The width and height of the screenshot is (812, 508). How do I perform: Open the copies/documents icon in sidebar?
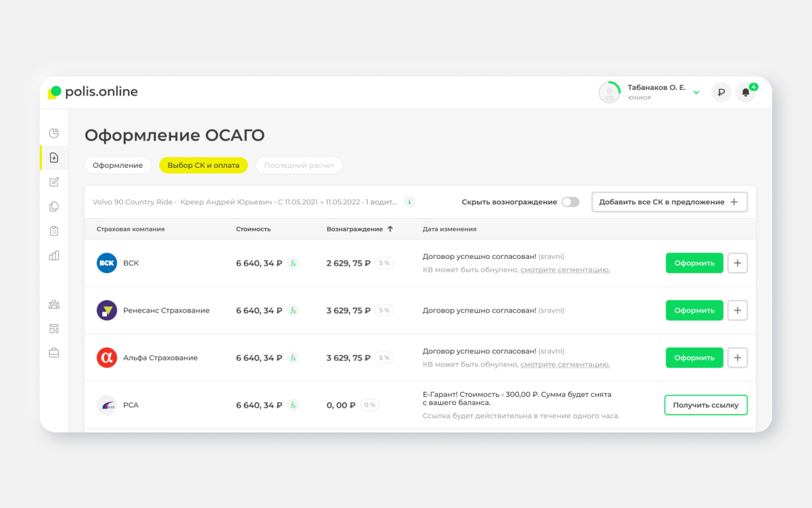click(54, 206)
